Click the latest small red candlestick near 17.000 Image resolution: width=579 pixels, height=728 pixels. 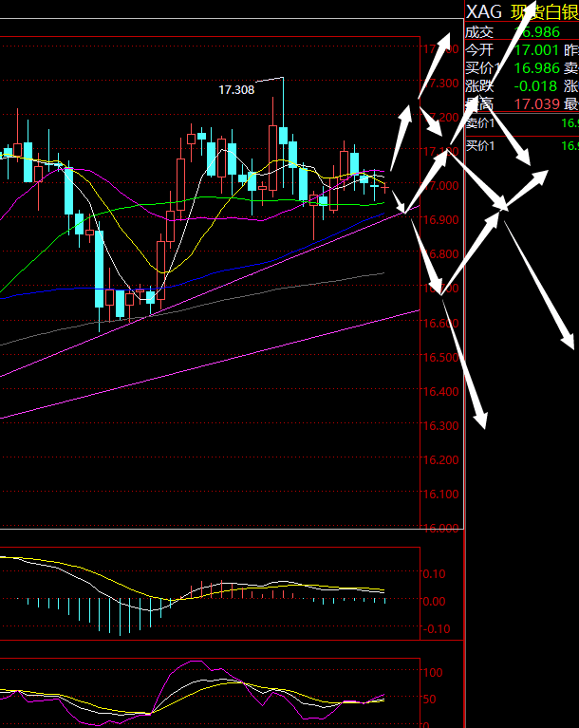[385, 188]
